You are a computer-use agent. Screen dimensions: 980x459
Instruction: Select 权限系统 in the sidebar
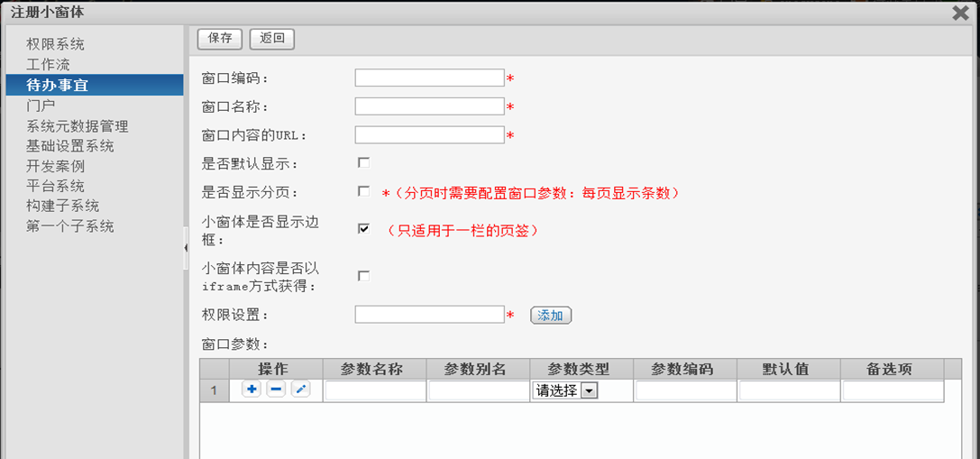tap(55, 44)
